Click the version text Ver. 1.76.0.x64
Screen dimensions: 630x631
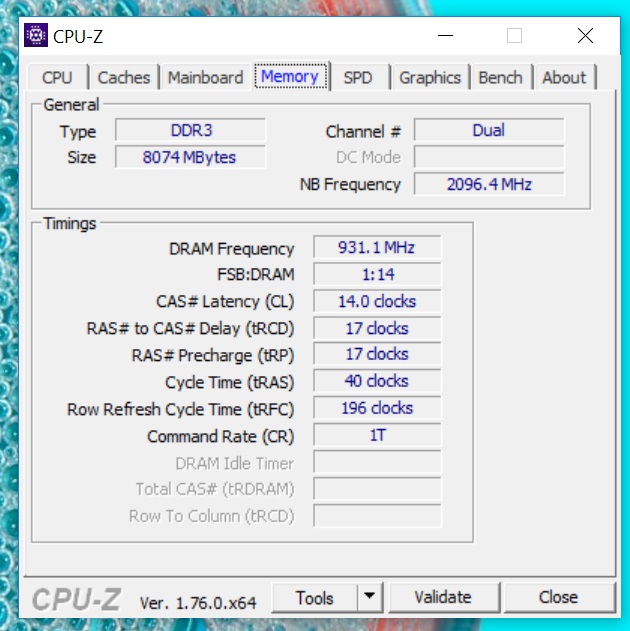point(198,602)
